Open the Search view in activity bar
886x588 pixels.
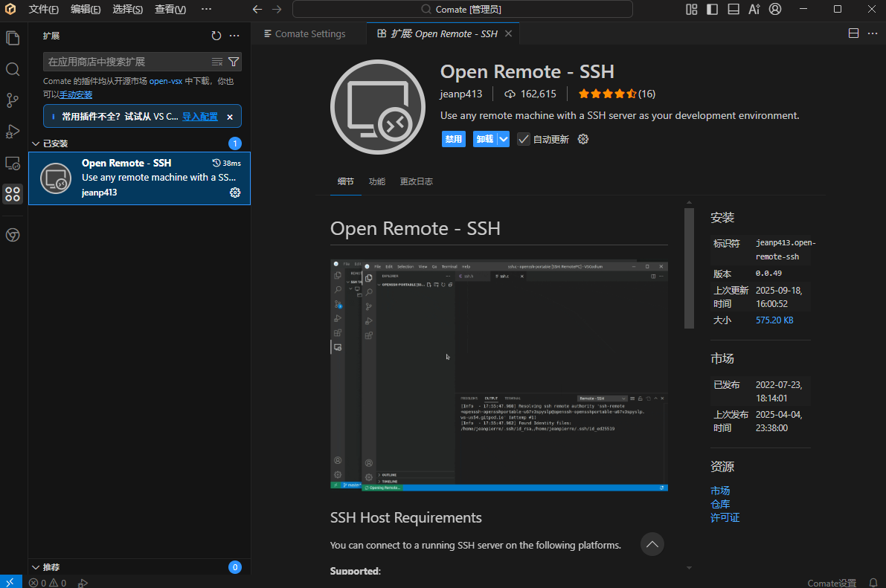click(x=13, y=69)
